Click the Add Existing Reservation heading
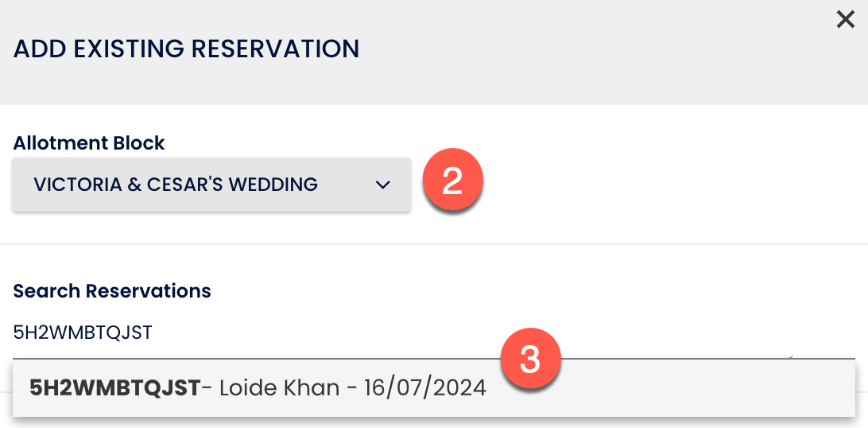This screenshot has width=868, height=428. click(186, 49)
